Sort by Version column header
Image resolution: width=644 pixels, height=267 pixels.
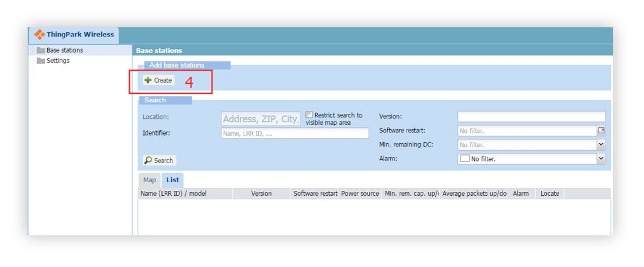tap(261, 194)
